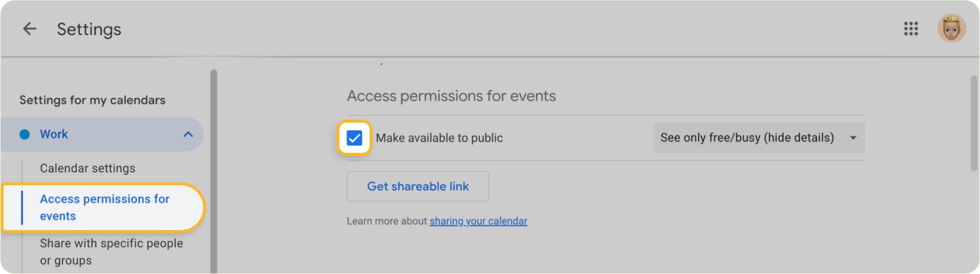Viewport: 980px width, 274px height.
Task: Collapse the Work calendar chevron
Action: pyautogui.click(x=188, y=134)
